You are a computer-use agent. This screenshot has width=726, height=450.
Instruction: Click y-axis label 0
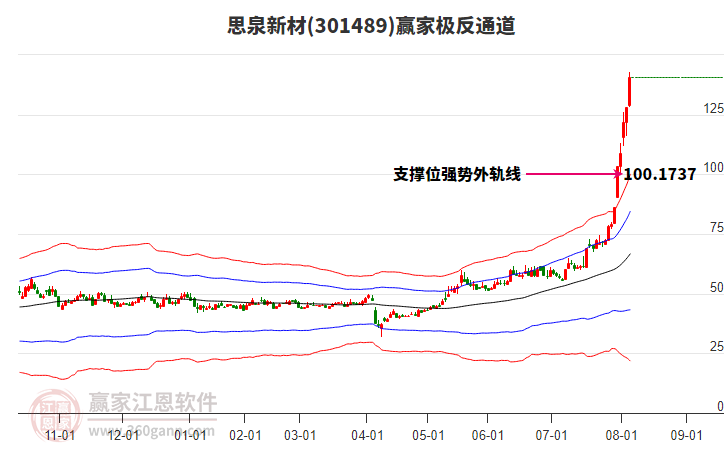coord(720,406)
